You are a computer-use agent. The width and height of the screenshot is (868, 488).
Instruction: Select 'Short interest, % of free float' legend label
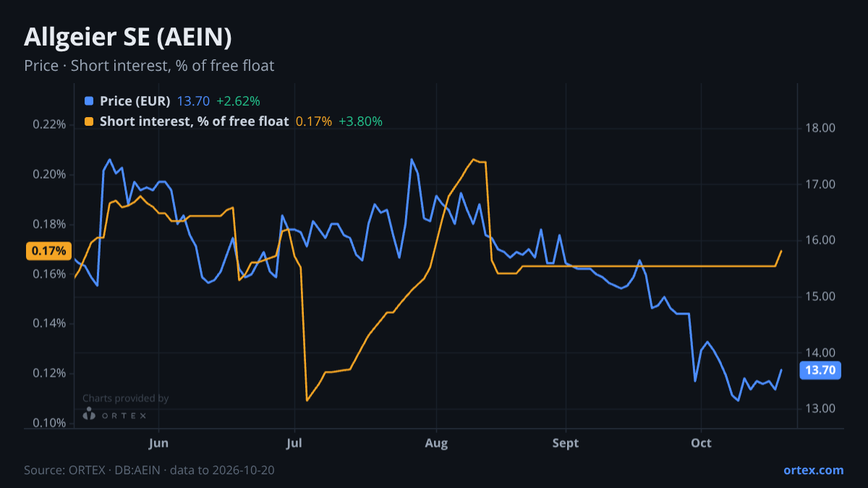(x=195, y=121)
